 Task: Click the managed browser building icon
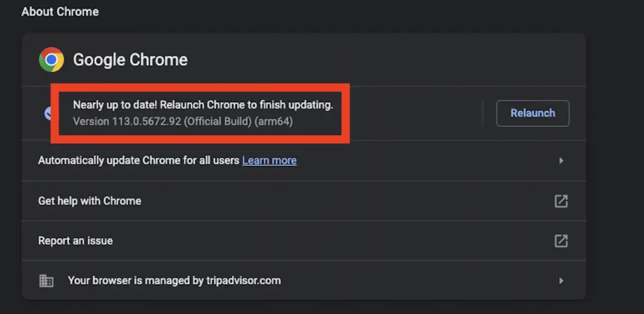click(46, 281)
